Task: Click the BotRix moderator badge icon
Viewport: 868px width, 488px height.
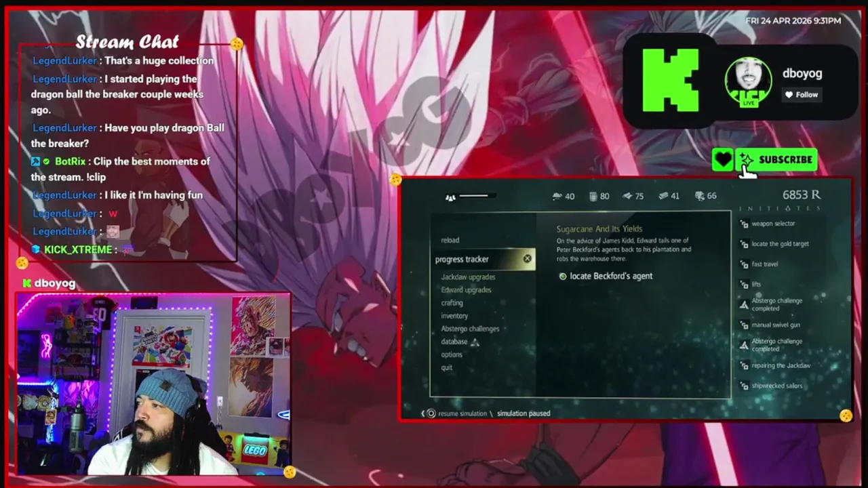Action: [36, 162]
